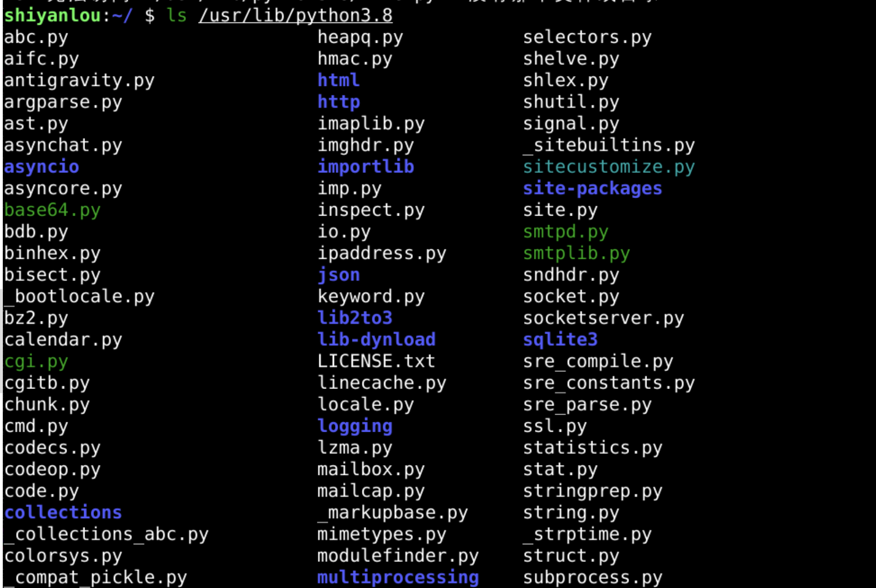Select aifc.py file name
Image resolution: width=876 pixels, height=588 pixels.
click(x=41, y=59)
